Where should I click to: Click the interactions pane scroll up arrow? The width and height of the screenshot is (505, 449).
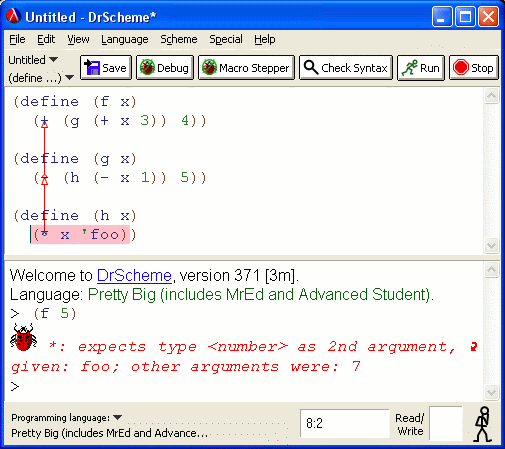[x=492, y=269]
